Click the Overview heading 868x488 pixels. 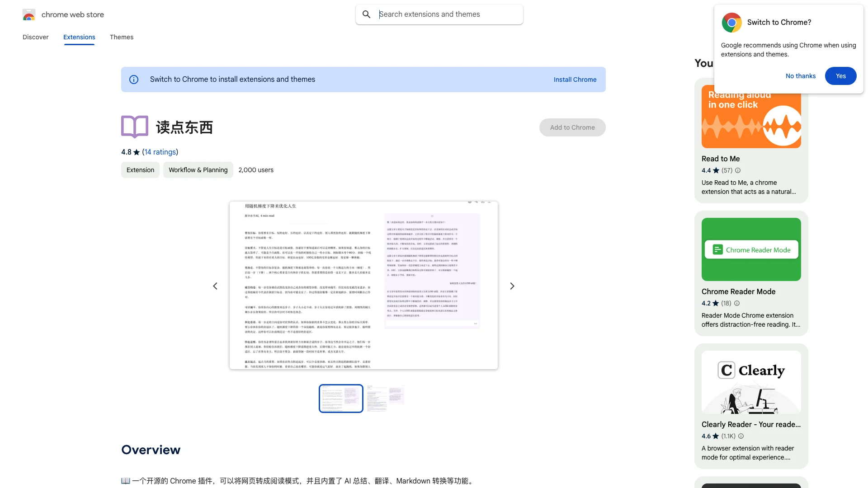151,450
